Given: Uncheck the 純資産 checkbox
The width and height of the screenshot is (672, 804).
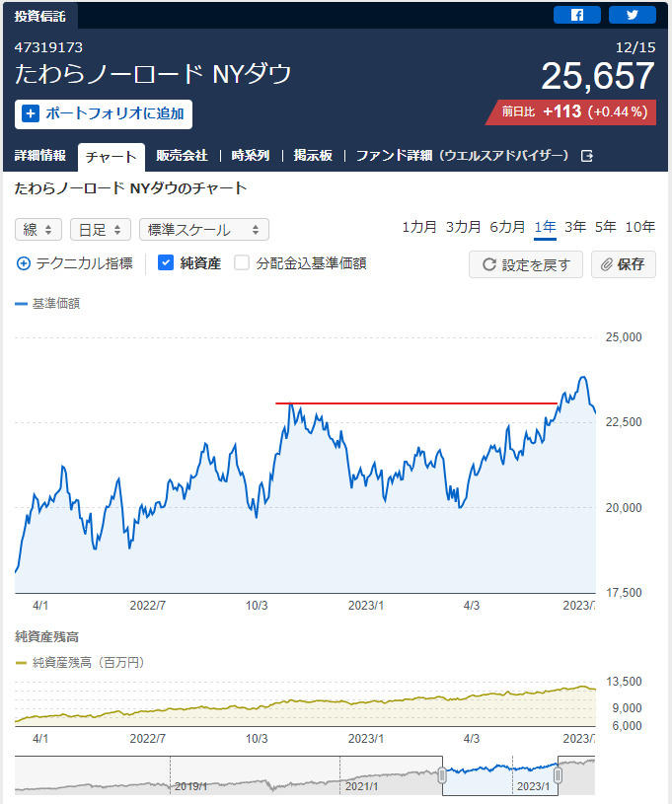Looking at the screenshot, I should click(166, 263).
